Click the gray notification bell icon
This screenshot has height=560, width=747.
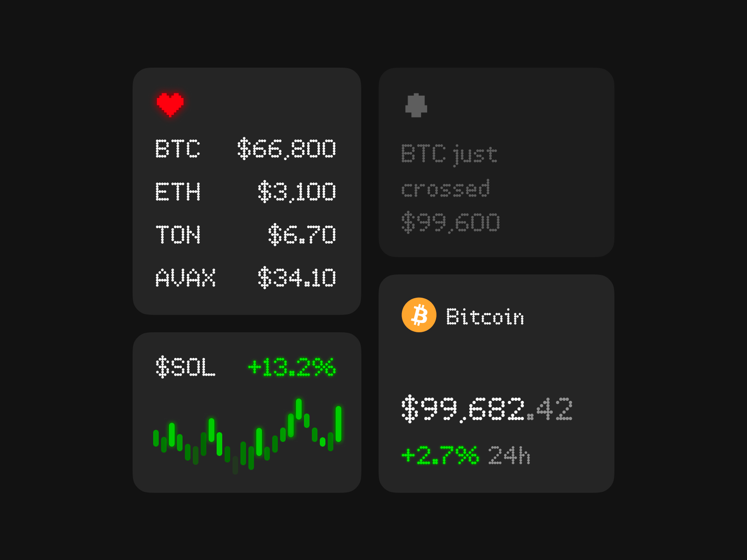click(x=416, y=105)
